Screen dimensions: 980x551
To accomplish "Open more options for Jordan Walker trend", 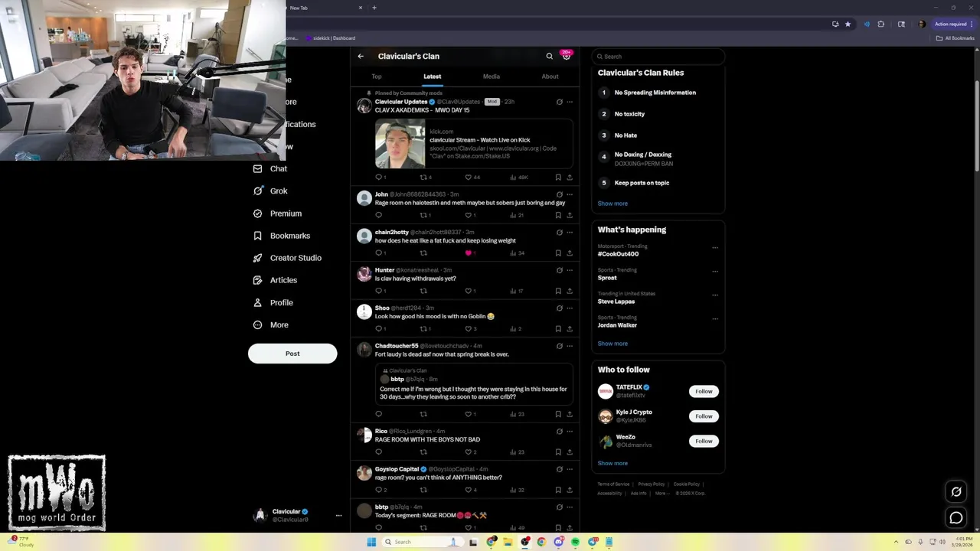I will tap(715, 318).
